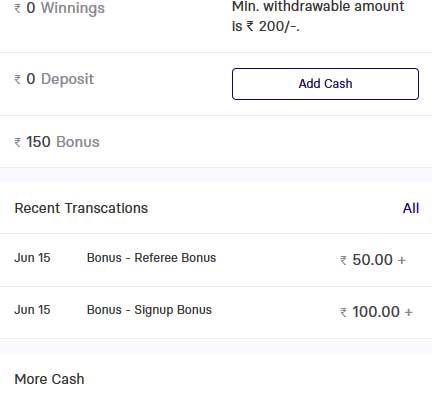
Task: Click rupee symbol in minimum withdrawable text
Action: [250, 26]
